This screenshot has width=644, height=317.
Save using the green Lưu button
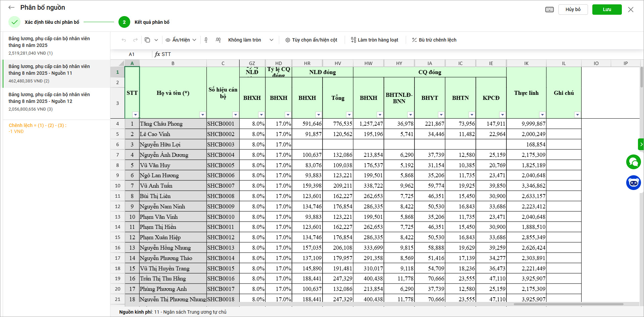click(607, 9)
